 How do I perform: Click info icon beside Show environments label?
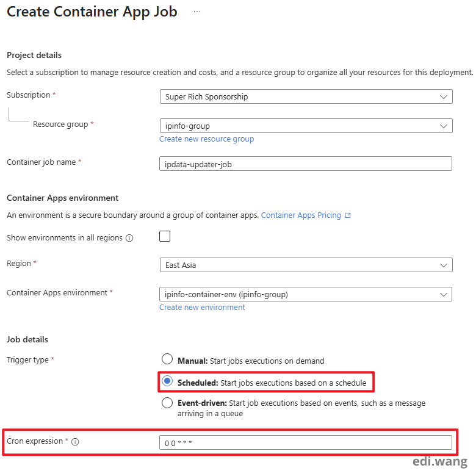[129, 238]
